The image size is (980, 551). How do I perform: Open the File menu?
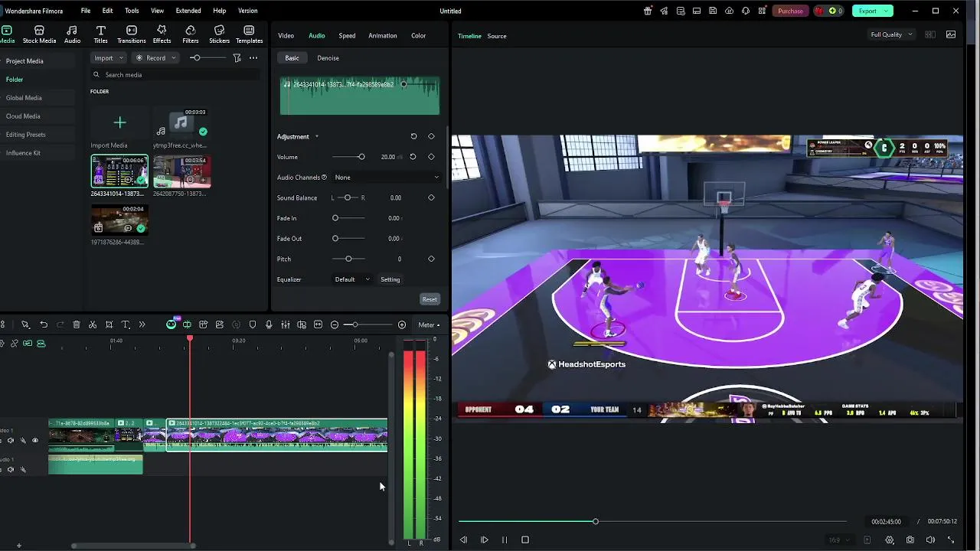tap(86, 11)
